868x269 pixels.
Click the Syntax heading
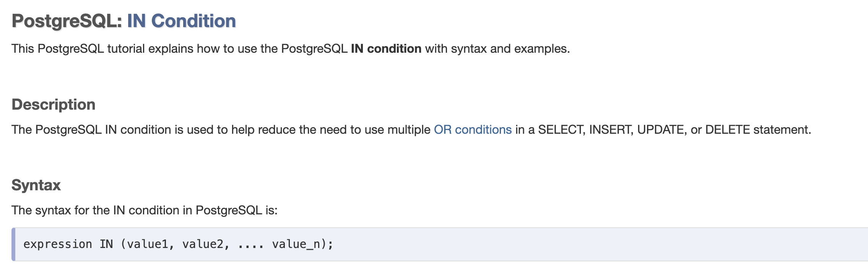pos(36,185)
